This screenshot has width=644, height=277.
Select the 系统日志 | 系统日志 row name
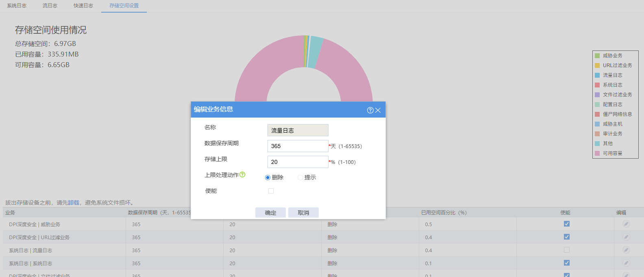pyautogui.click(x=30, y=264)
